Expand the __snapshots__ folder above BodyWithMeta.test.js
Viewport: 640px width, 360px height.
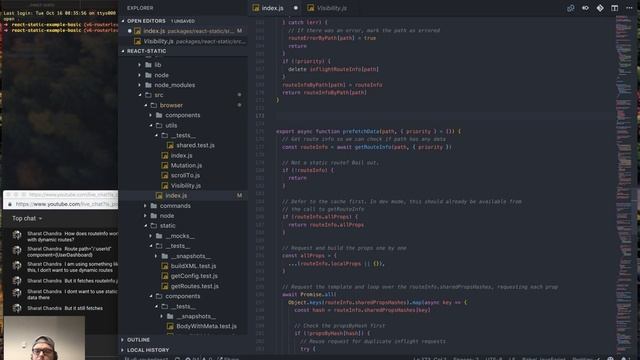click(x=184, y=316)
